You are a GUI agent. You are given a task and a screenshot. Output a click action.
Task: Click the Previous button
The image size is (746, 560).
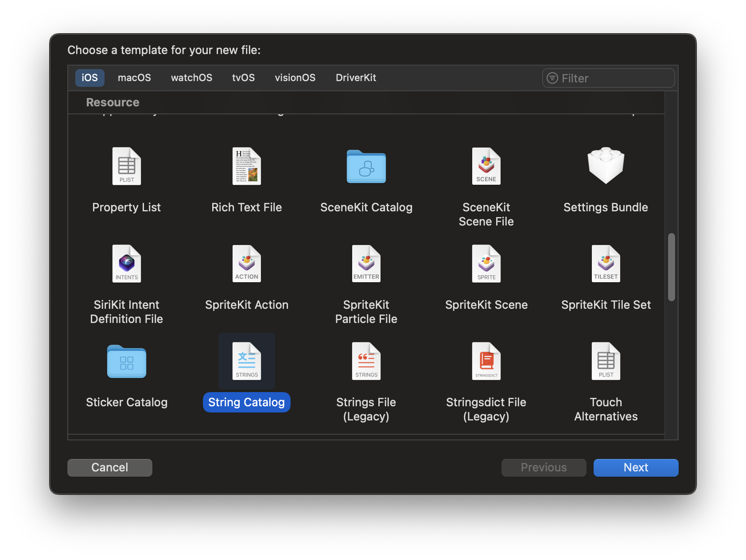(544, 467)
